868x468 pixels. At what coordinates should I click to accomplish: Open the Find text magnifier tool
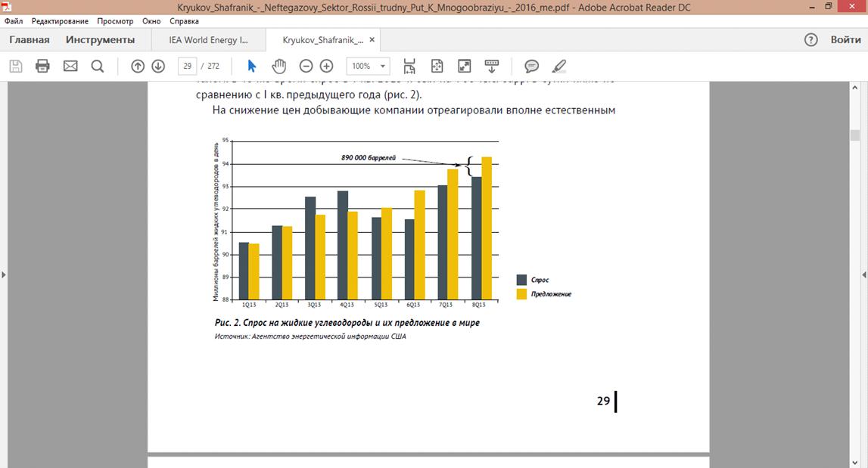point(98,66)
